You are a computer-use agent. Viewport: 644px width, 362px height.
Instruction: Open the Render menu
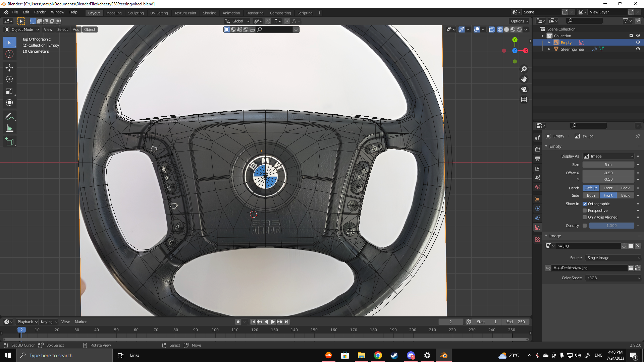tap(40, 12)
